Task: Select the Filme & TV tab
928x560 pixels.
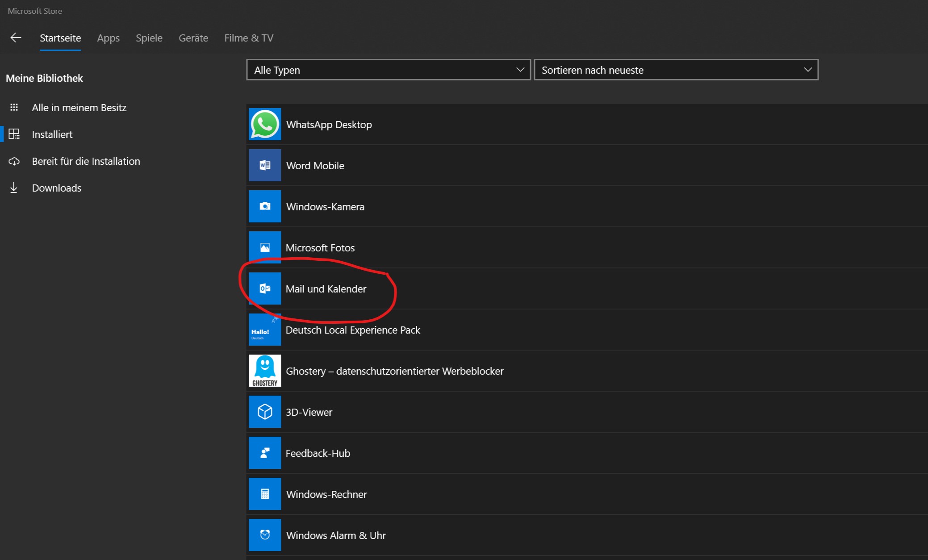Action: pyautogui.click(x=249, y=38)
